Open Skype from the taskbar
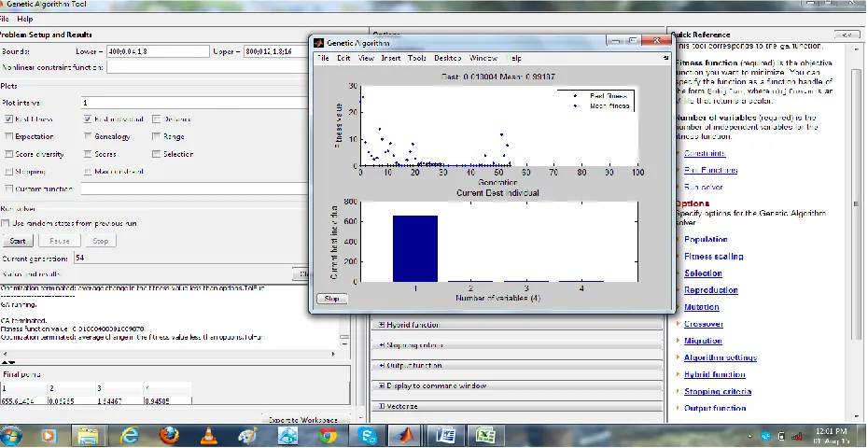Image resolution: width=868 pixels, height=448 pixels. coord(367,437)
